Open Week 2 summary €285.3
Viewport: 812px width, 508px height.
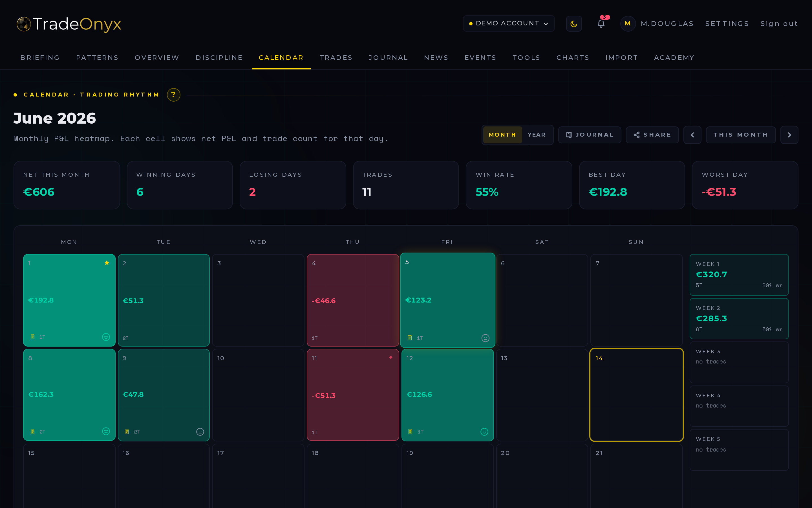click(x=739, y=319)
